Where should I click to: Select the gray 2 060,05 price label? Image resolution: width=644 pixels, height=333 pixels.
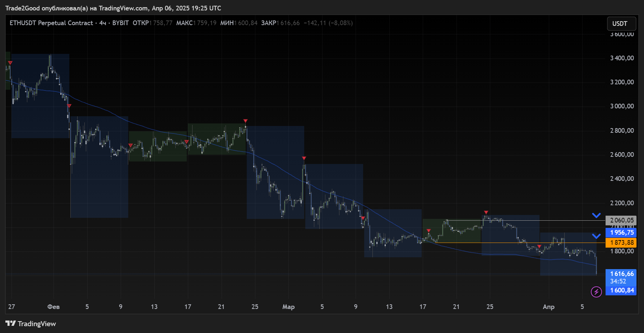point(621,220)
